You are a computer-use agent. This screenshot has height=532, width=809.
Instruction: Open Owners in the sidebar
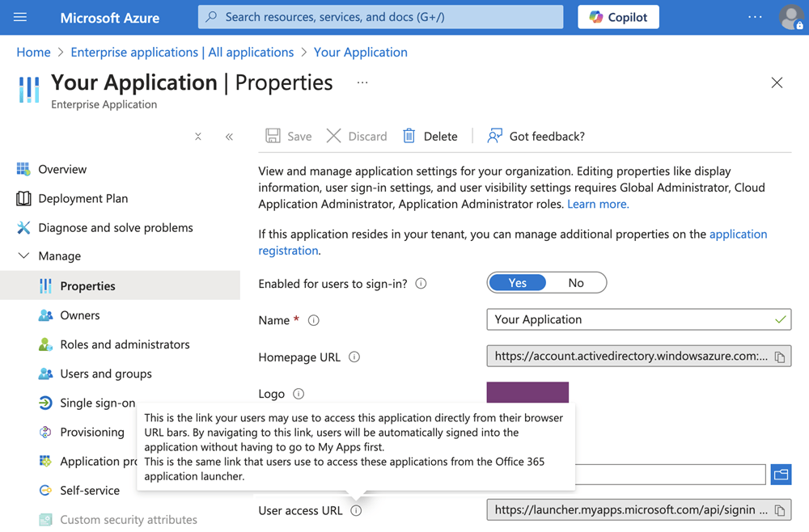point(80,315)
